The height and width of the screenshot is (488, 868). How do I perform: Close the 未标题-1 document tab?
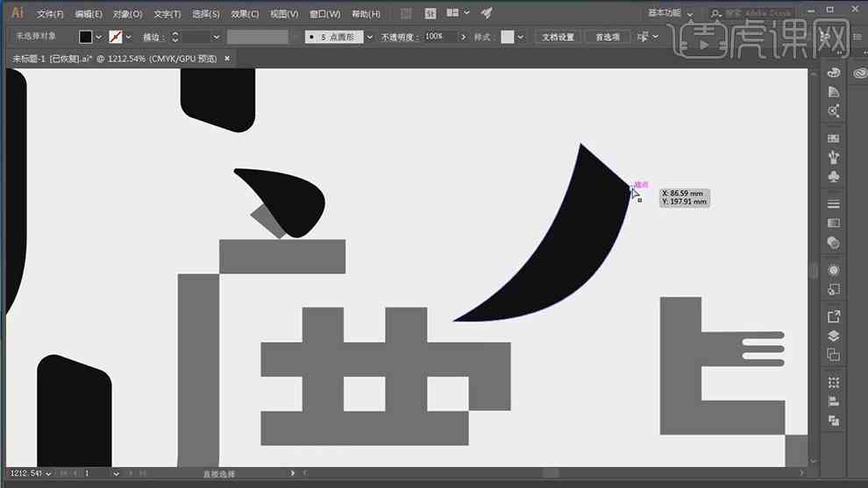[x=227, y=58]
